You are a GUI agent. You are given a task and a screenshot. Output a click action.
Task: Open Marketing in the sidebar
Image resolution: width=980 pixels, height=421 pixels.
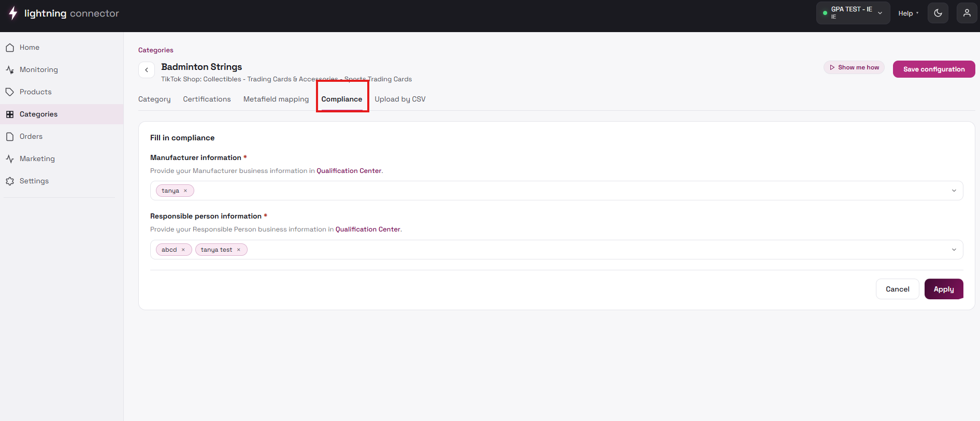click(x=62, y=159)
